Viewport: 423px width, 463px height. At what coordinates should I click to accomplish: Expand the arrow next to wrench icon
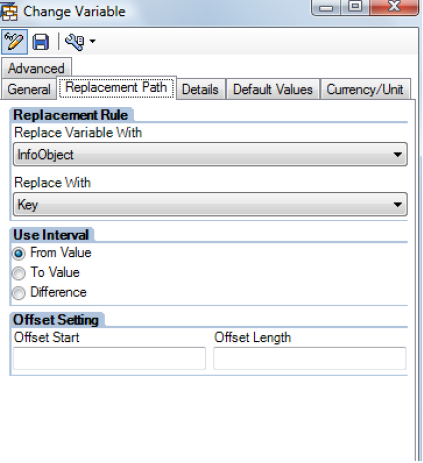(x=92, y=41)
